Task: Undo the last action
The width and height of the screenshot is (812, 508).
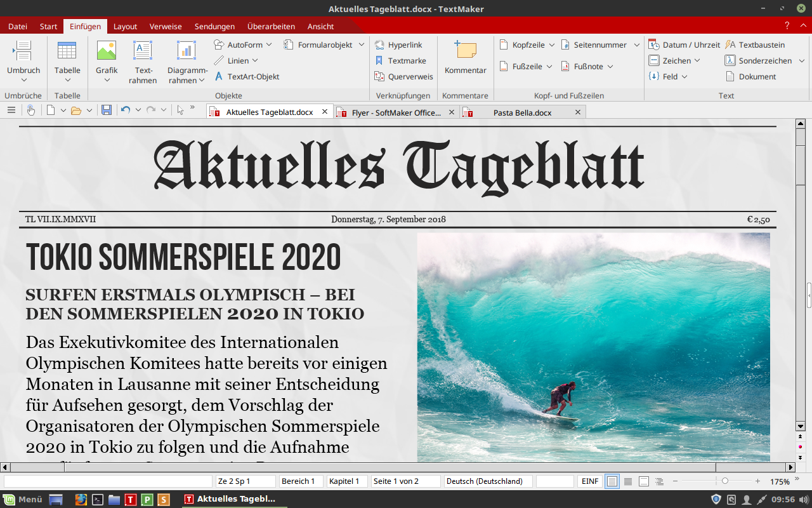Action: click(x=126, y=110)
